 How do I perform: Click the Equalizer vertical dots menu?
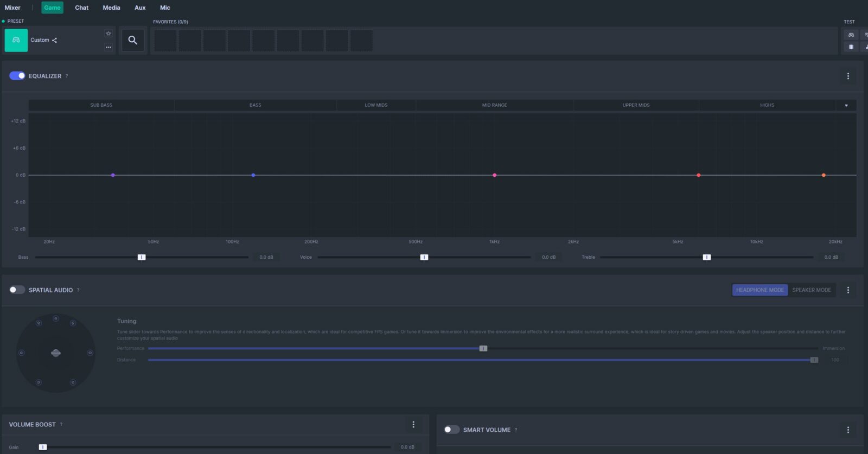[x=848, y=76]
